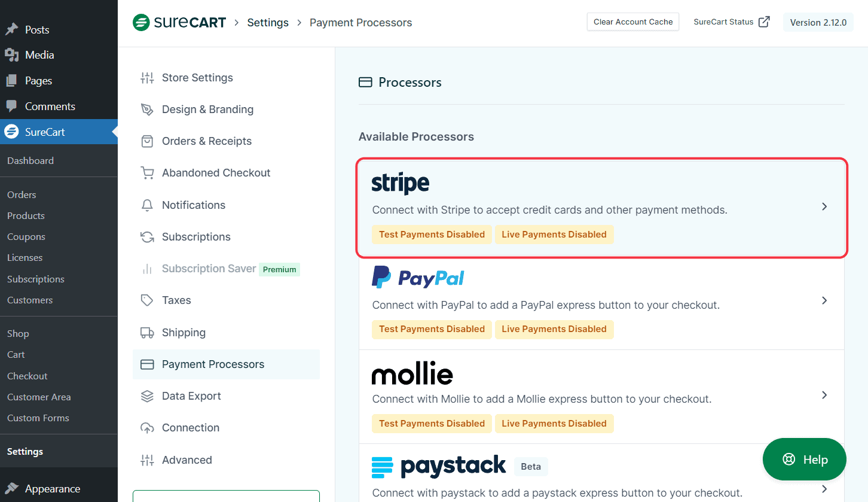Click the Beta badge next to Paystack
Viewport: 868px width, 502px height.
[x=531, y=467]
